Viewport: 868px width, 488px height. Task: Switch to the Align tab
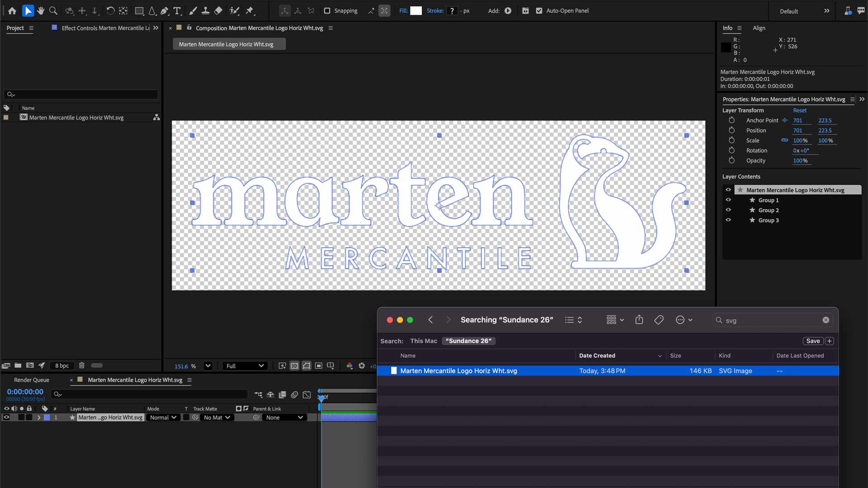(759, 28)
